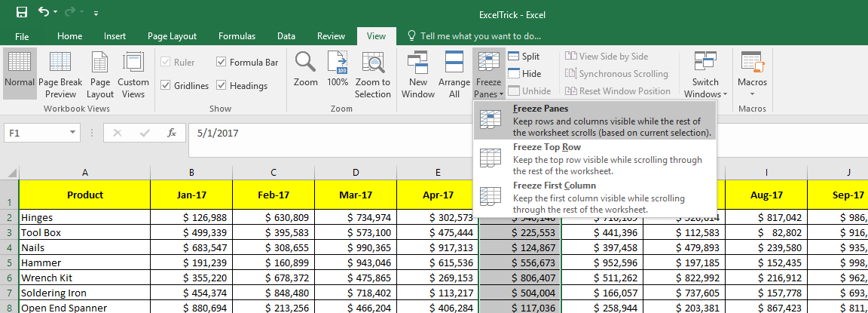Viewport: 868px width, 313px height.
Task: Click the Arrange All icon
Action: (454, 74)
